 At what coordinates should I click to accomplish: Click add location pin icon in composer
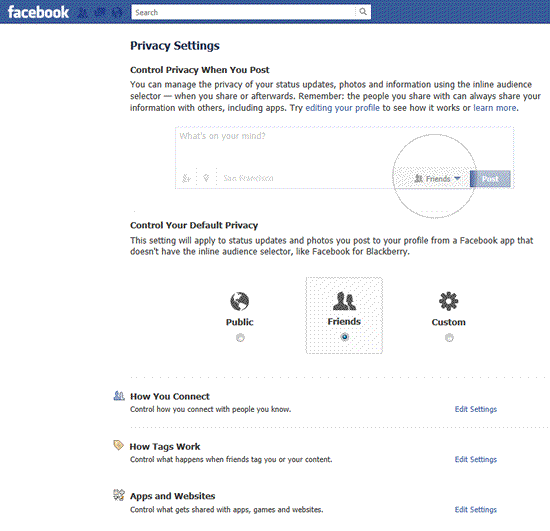pyautogui.click(x=206, y=178)
